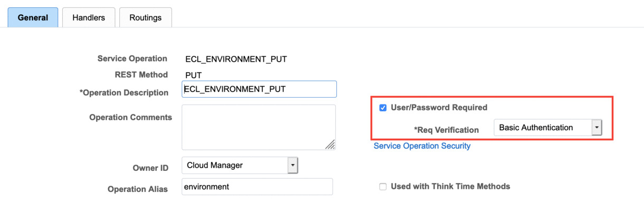Click into the Operation Description field
Viewport: 644px width, 212px height.
pos(259,89)
